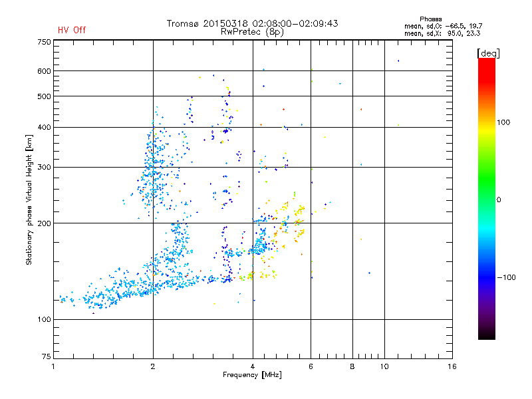Click the 'RwPretec (8p)' subtitle
This screenshot has width=532, height=399.
click(x=252, y=32)
